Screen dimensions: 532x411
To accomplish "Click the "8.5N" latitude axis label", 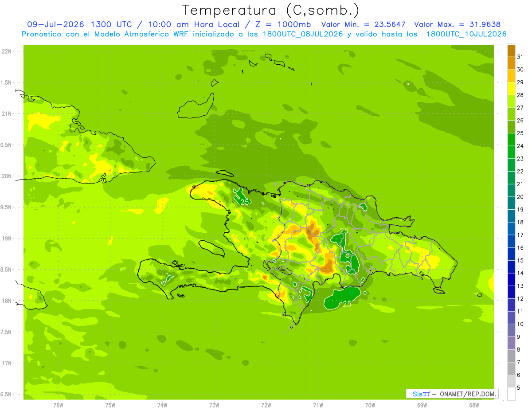I will [6, 270].
